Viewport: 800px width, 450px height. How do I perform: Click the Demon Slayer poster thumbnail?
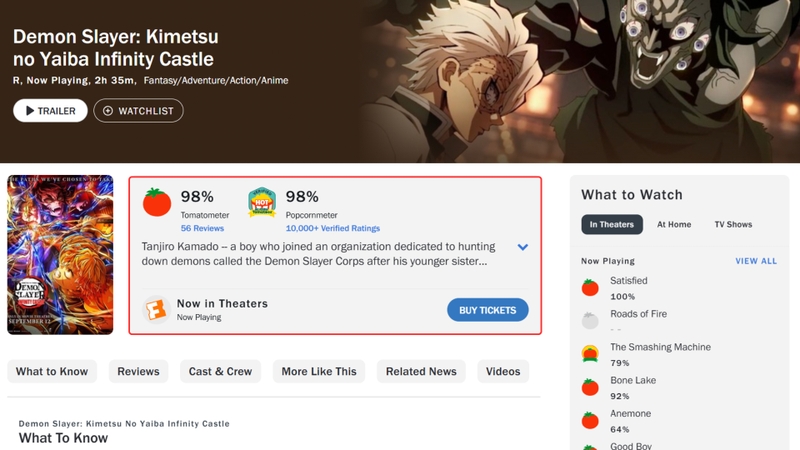(x=60, y=255)
